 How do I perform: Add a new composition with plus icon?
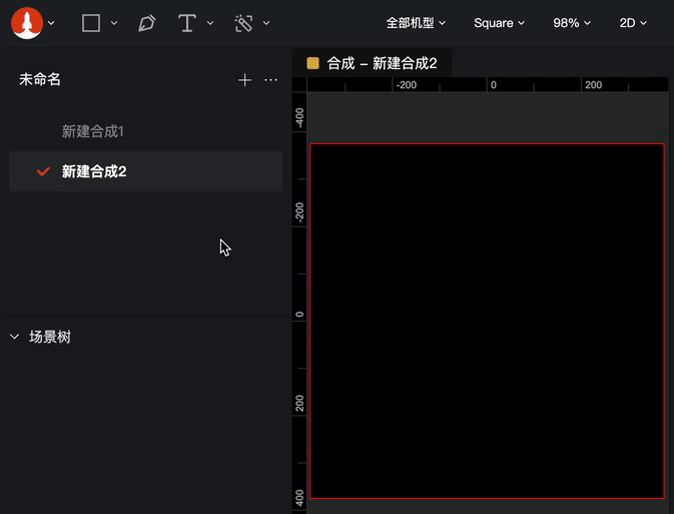point(245,80)
